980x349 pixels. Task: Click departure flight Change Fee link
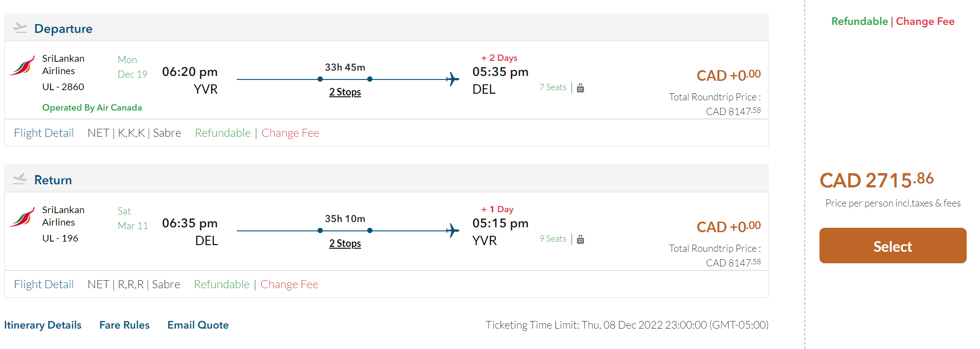click(290, 133)
